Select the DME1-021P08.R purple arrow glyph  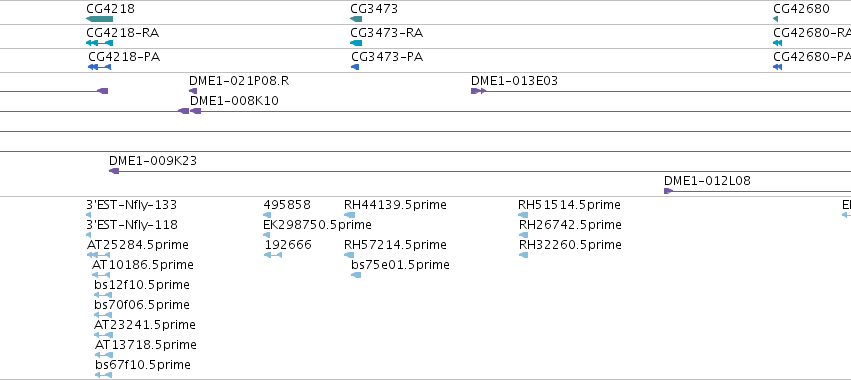193,91
